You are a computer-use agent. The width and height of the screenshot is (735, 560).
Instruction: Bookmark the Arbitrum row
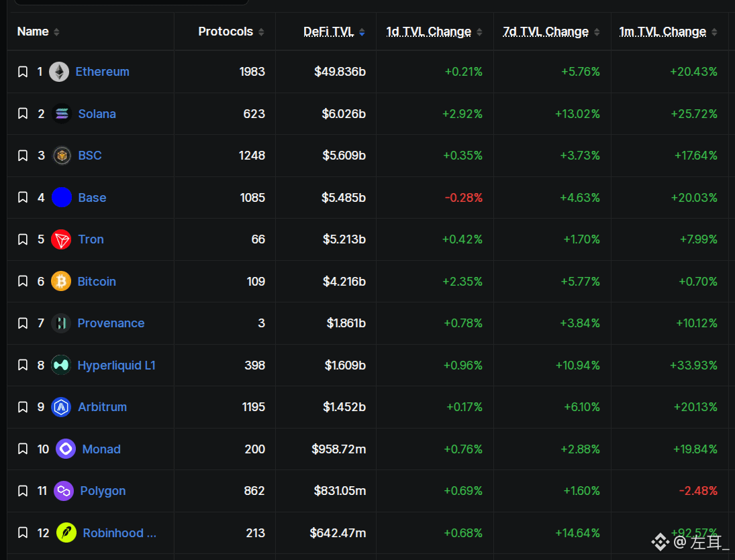23,407
